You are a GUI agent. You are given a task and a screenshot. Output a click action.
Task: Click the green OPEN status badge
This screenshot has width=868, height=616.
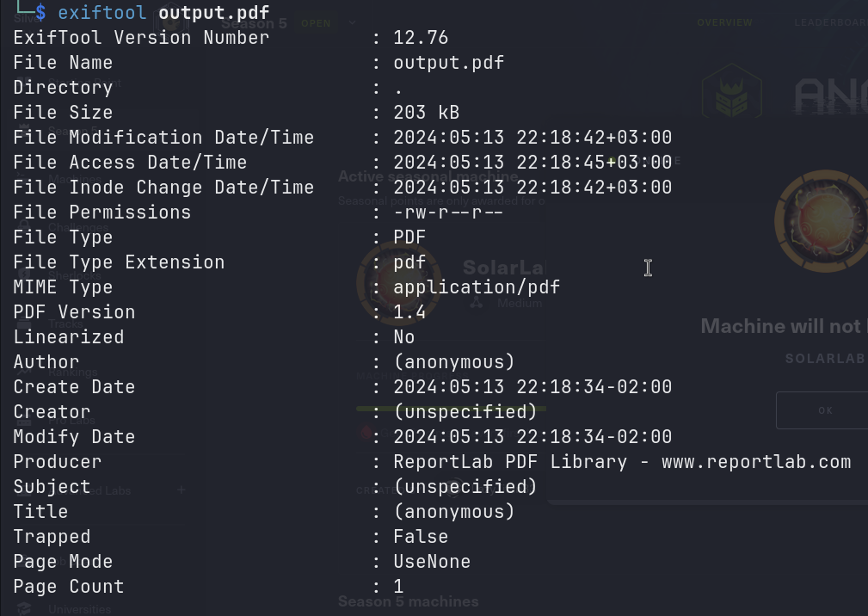pos(316,23)
